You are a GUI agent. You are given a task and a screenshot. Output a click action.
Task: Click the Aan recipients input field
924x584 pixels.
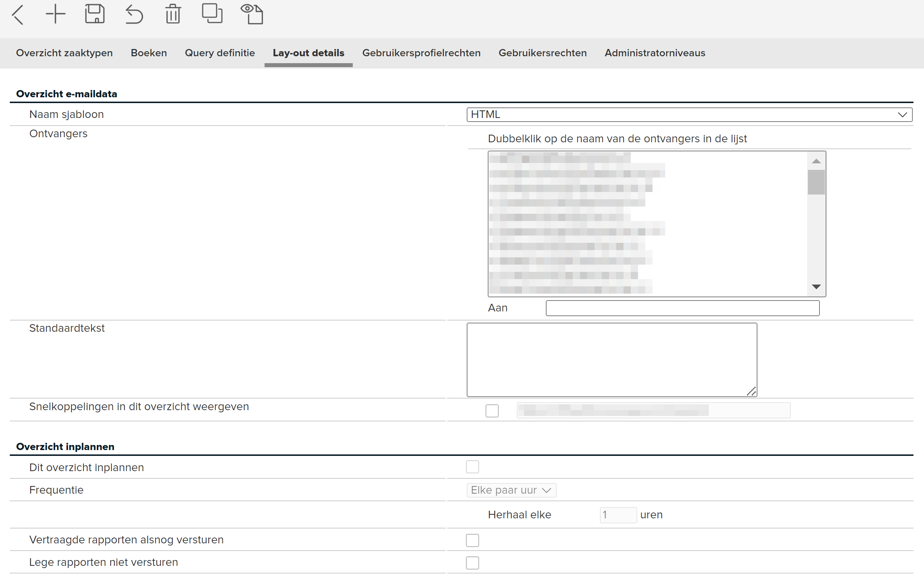tap(683, 308)
